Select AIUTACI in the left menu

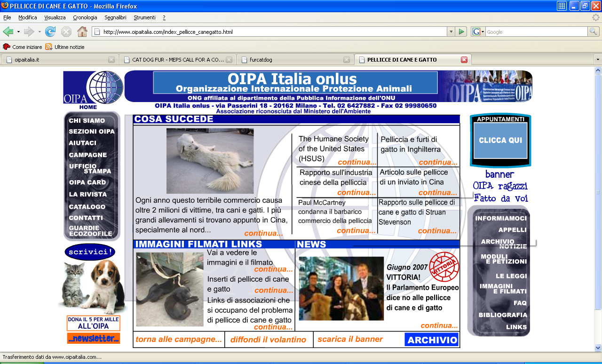(83, 143)
